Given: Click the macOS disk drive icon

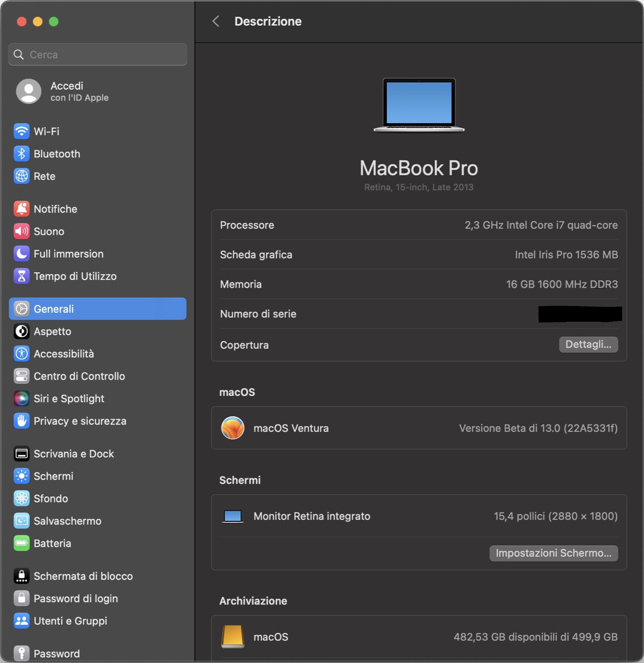Looking at the screenshot, I should [x=233, y=637].
